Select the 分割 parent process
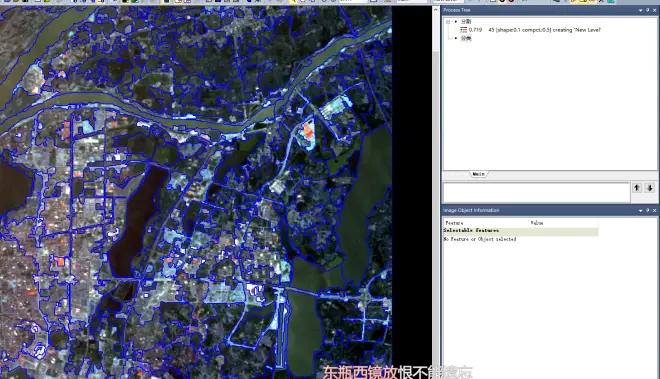This screenshot has width=660, height=379. click(x=466, y=21)
